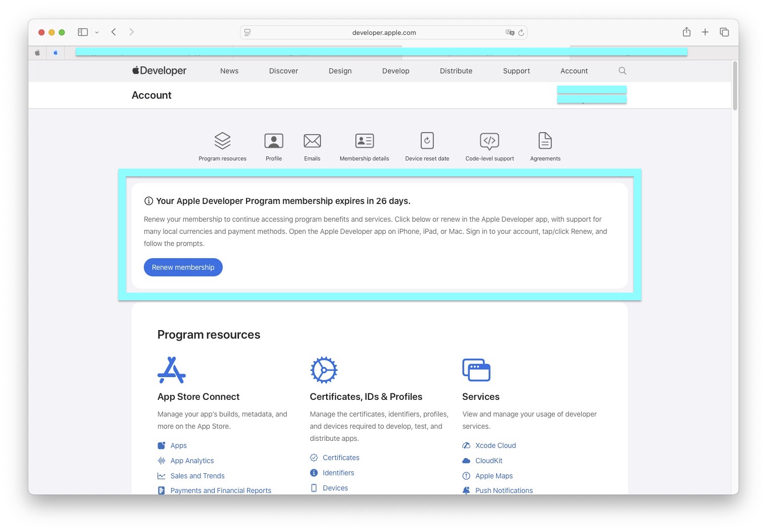Select the gray Apple pinned tab
The height and width of the screenshot is (532, 767).
click(x=37, y=53)
